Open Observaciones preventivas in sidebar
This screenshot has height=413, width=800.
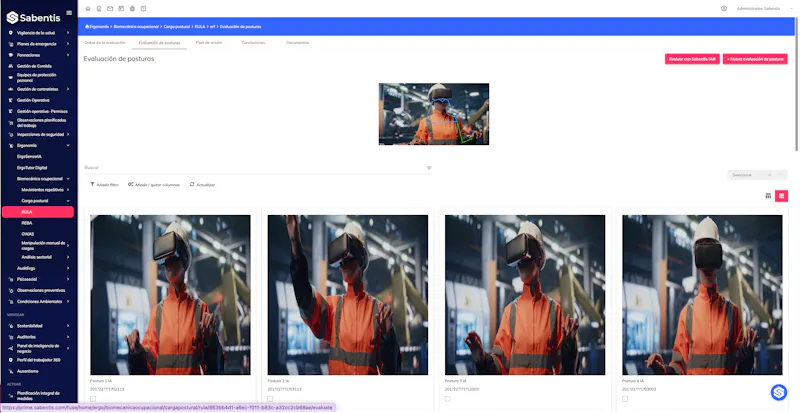click(41, 290)
